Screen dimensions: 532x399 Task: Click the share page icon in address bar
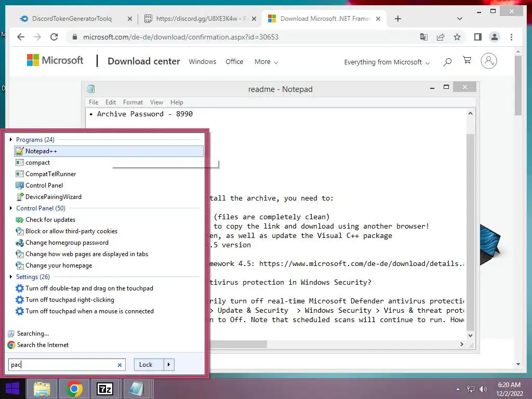pyautogui.click(x=441, y=37)
